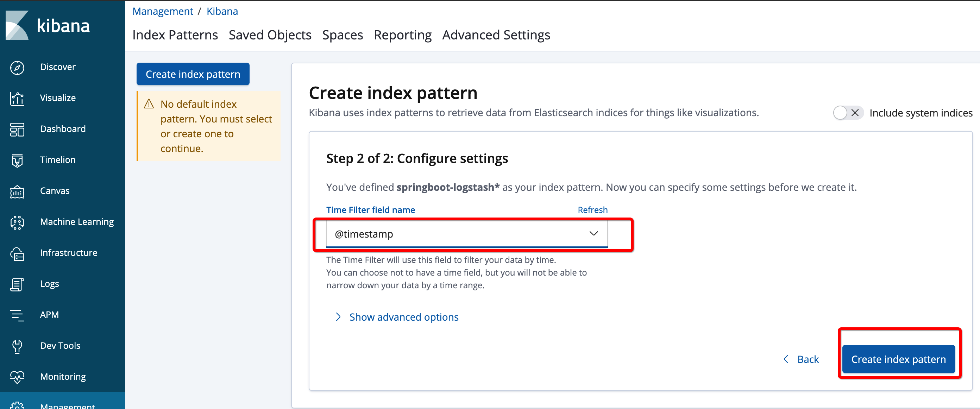
Task: Click the 'Time Filter field name' label
Action: 371,210
